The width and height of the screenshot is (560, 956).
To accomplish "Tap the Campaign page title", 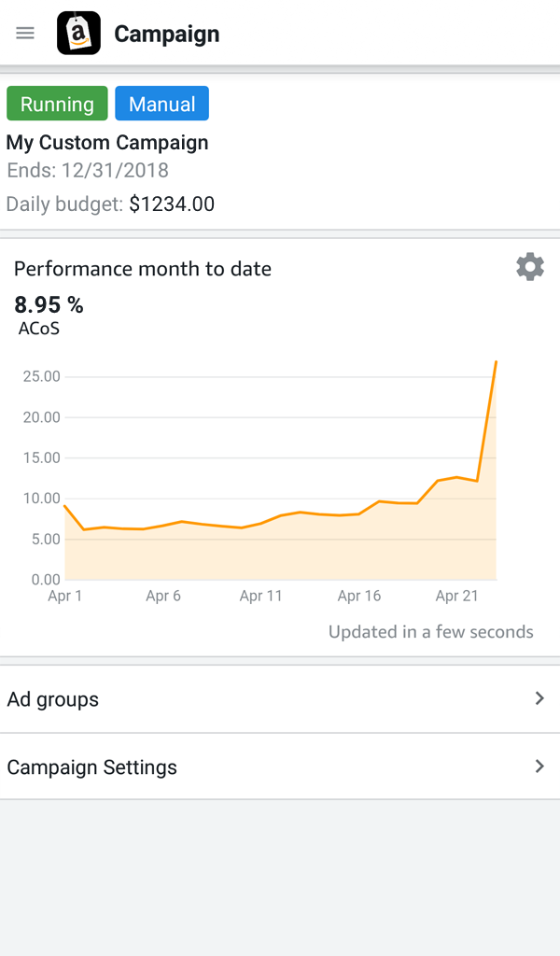I will tap(167, 35).
